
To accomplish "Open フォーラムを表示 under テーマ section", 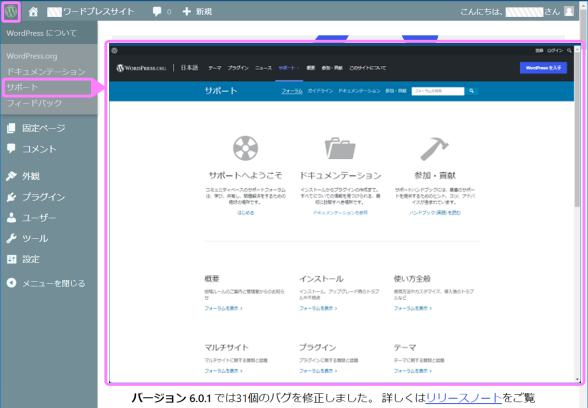I will pyautogui.click(x=413, y=371).
